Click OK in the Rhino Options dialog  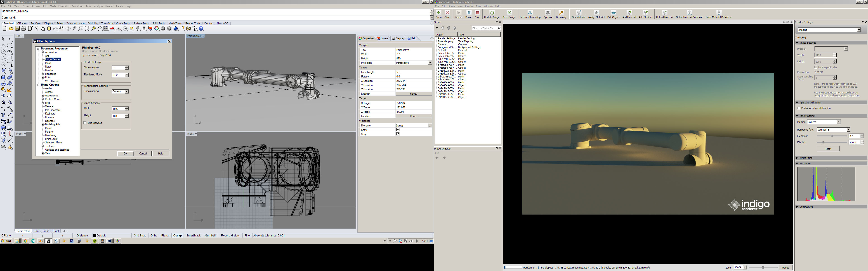125,154
